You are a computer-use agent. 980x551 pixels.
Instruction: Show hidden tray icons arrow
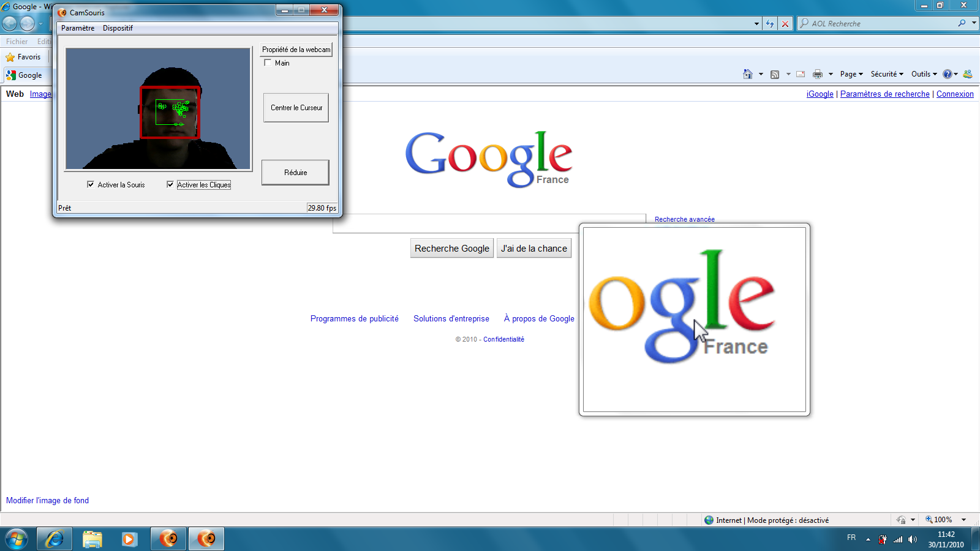[x=868, y=539]
